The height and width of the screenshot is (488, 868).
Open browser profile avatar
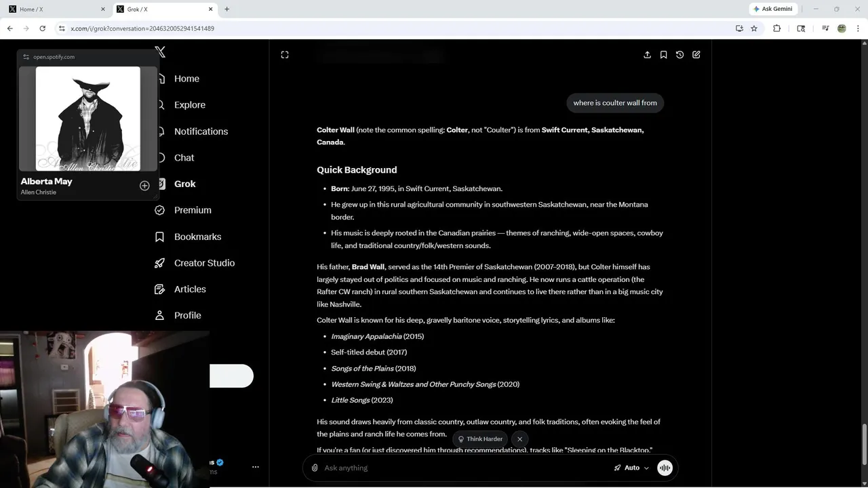point(842,28)
